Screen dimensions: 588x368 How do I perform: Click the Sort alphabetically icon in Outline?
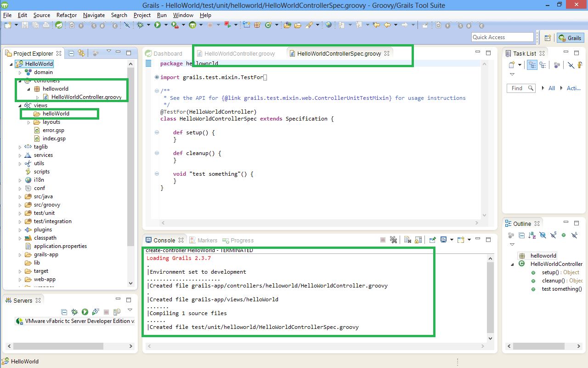pyautogui.click(x=532, y=235)
